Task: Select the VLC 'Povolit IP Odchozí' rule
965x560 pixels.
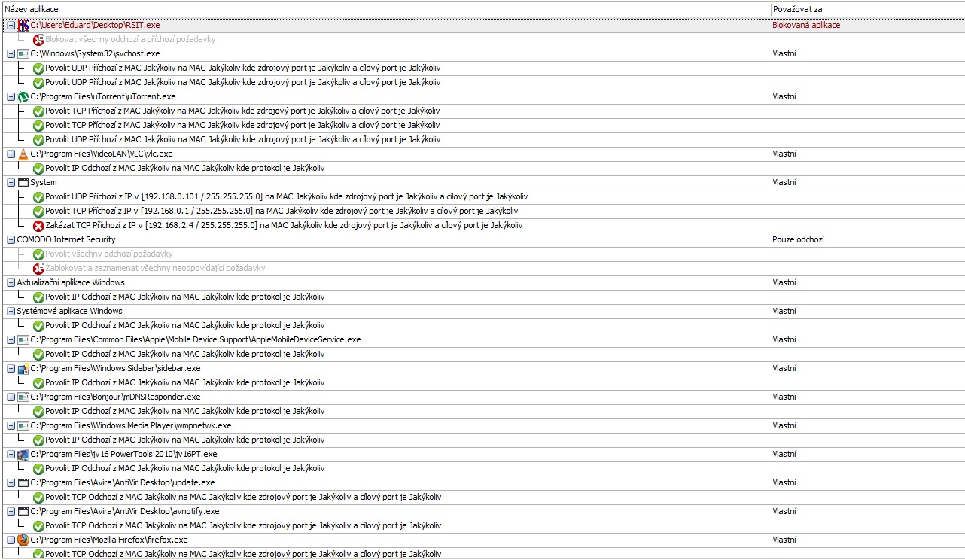Action: [184, 168]
